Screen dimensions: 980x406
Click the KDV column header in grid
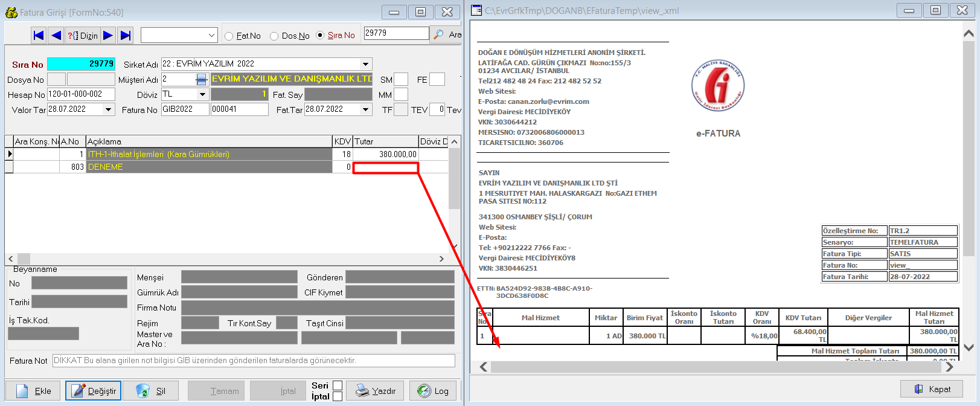(x=342, y=141)
